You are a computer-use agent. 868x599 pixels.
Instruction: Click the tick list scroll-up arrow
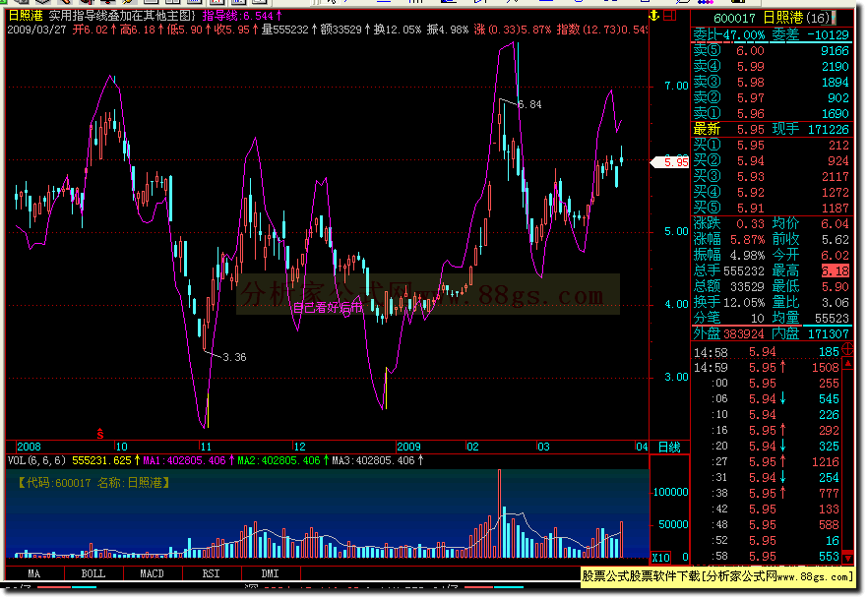(847, 363)
